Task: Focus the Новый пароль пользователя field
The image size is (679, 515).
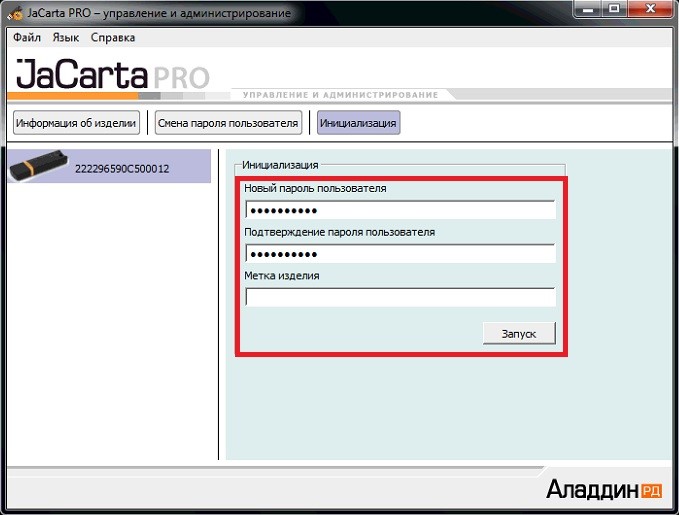Action: tap(400, 211)
